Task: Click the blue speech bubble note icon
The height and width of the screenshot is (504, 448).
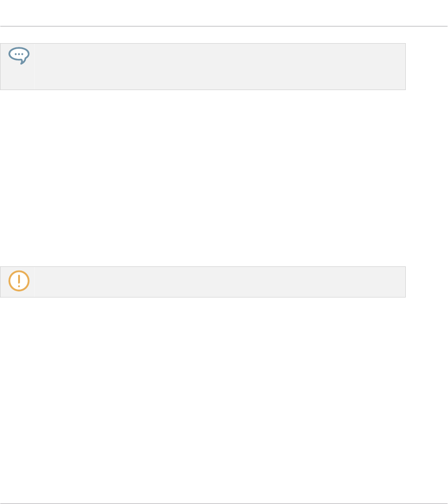Action: click(19, 56)
